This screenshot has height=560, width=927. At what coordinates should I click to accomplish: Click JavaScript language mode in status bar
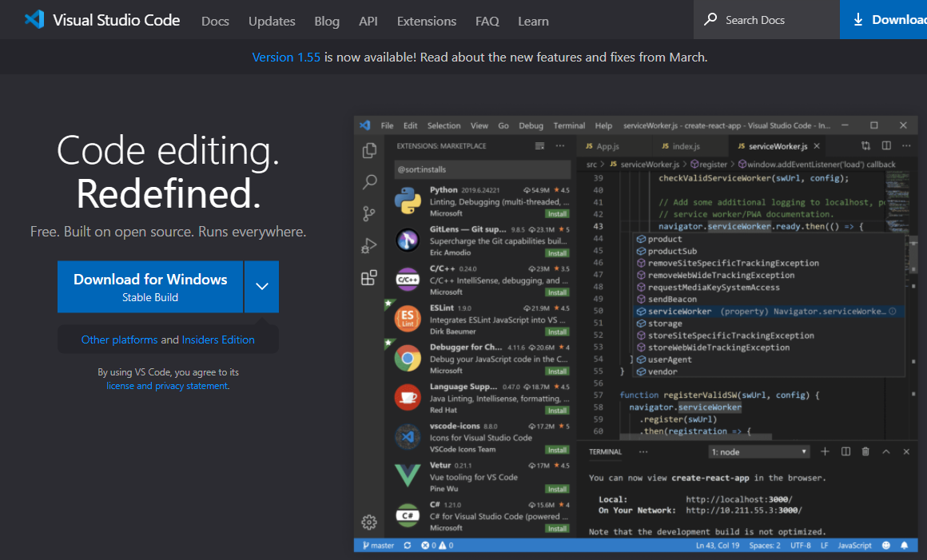[854, 546]
